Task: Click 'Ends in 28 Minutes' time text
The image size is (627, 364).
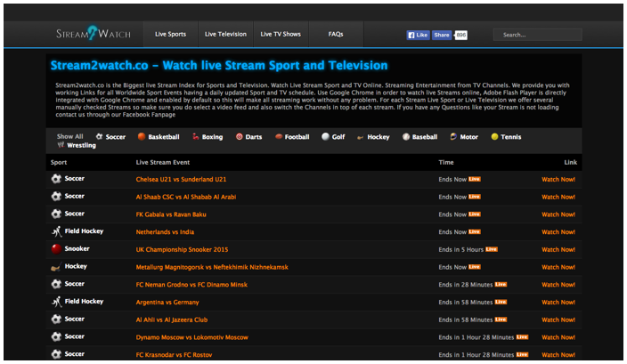Action: tap(466, 285)
